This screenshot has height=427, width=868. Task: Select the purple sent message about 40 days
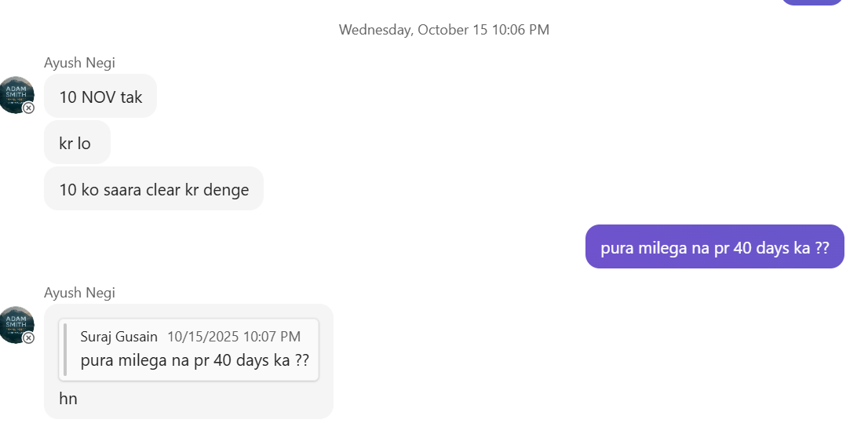pos(714,247)
